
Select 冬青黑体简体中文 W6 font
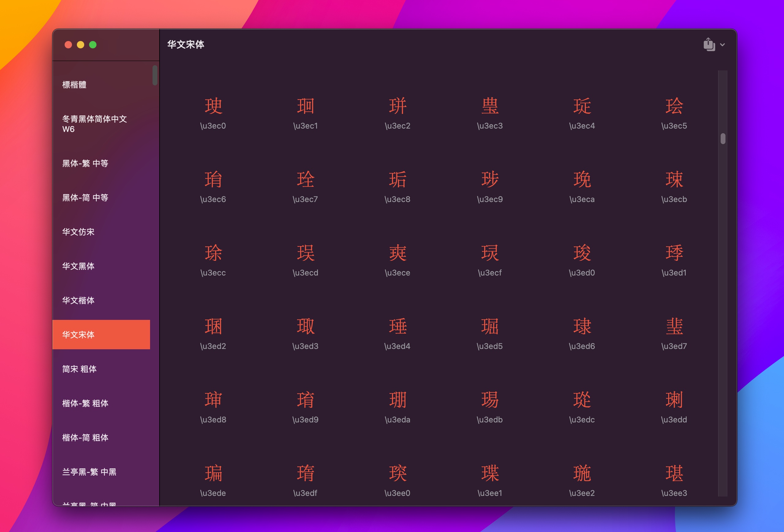(94, 124)
